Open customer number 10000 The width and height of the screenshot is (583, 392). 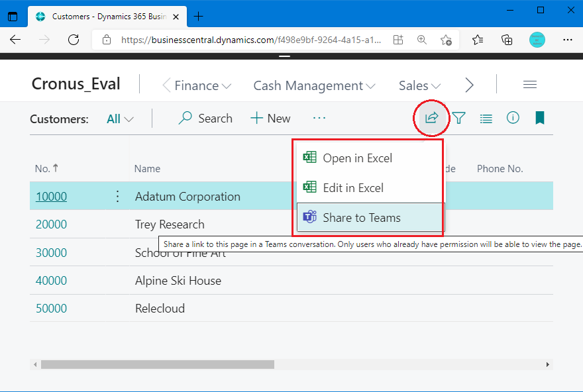click(51, 196)
